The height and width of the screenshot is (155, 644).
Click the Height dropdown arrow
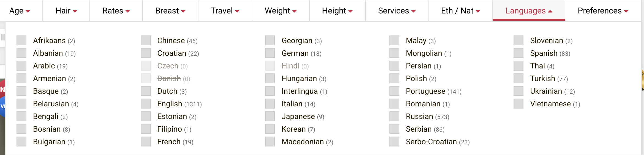[350, 11]
